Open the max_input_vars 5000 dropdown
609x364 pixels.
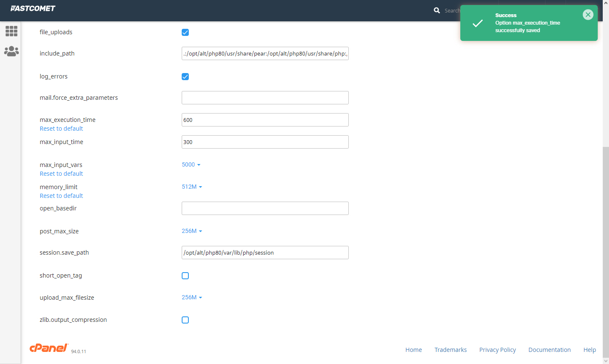pos(191,164)
